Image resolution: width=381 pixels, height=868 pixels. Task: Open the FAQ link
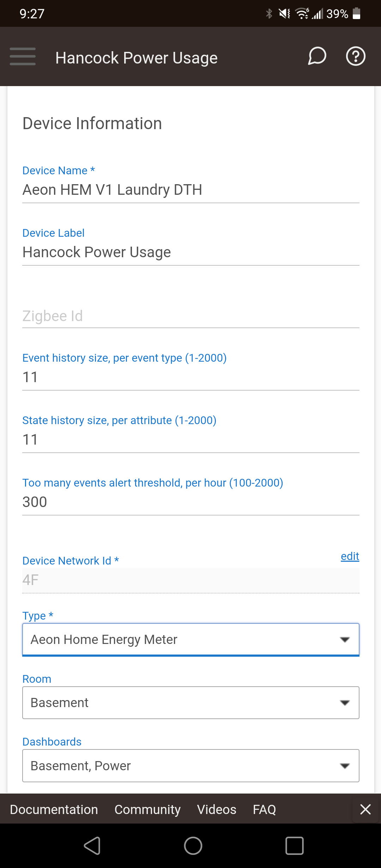click(265, 809)
